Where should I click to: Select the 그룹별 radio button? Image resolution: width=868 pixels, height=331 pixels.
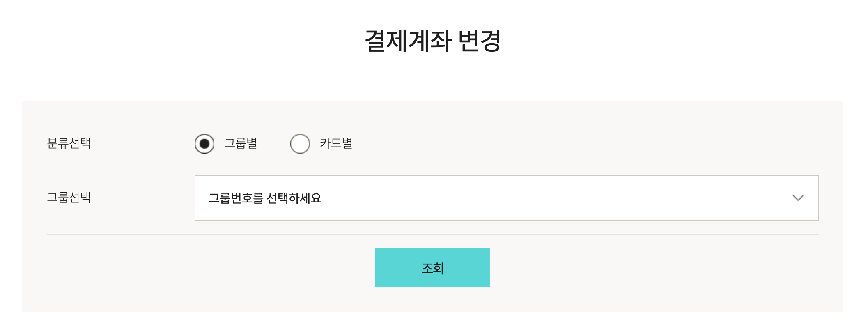tap(204, 144)
